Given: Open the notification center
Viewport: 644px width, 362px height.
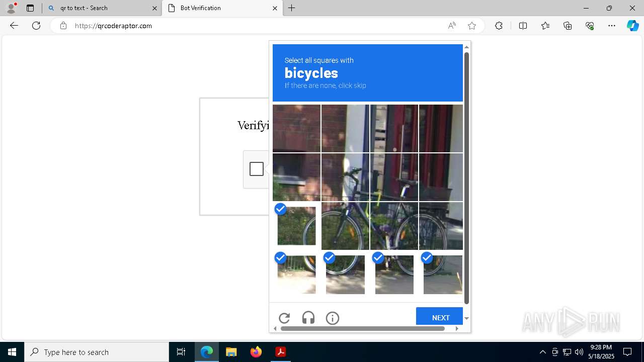Looking at the screenshot, I should [x=627, y=352].
